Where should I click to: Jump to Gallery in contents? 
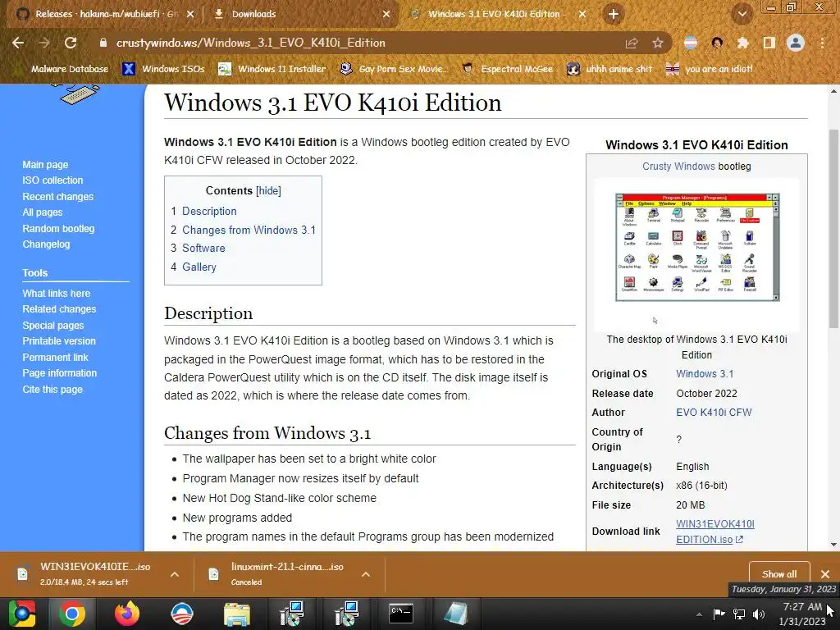pyautogui.click(x=199, y=267)
